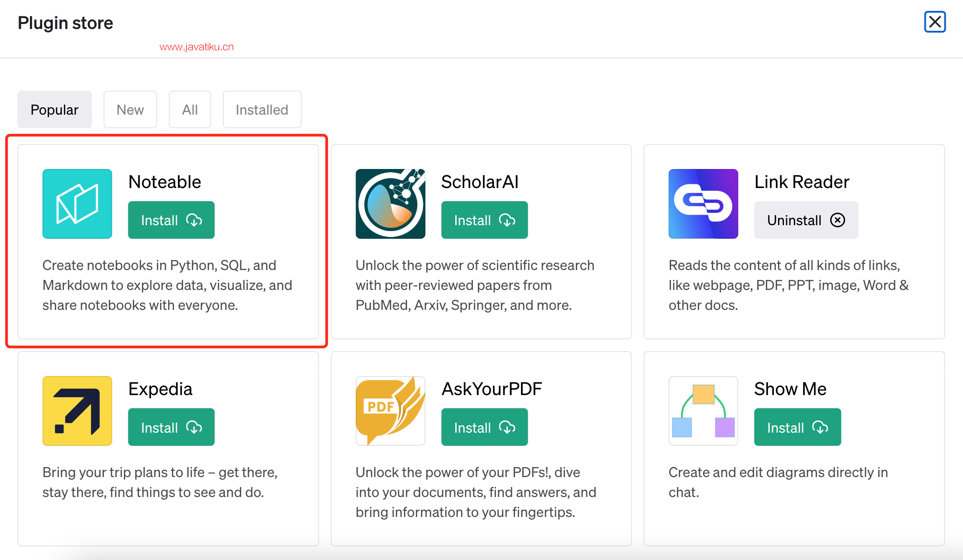The width and height of the screenshot is (963, 560).
Task: Click the Link Reader plugin title
Action: tap(802, 182)
